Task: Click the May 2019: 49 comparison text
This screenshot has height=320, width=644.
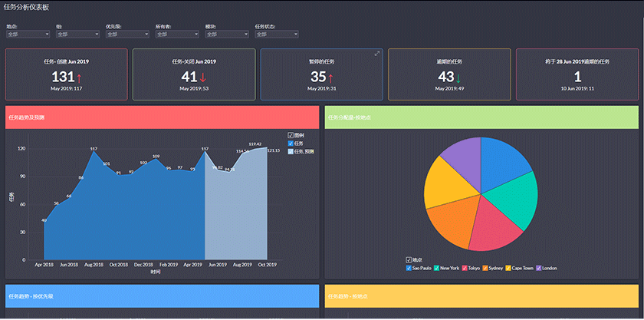Action: pos(449,88)
